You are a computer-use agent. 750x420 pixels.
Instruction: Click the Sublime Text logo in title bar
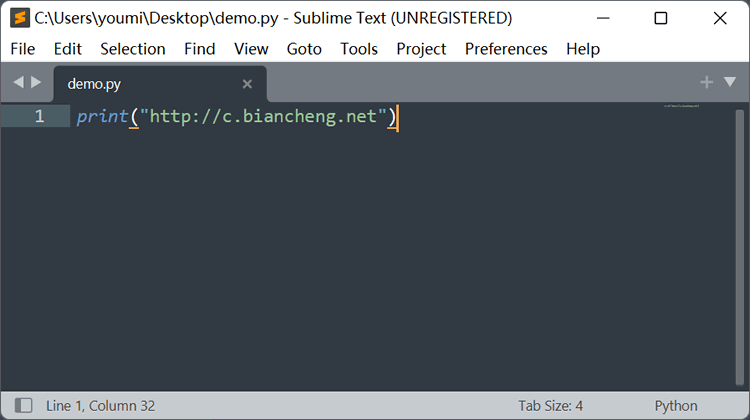coord(20,18)
